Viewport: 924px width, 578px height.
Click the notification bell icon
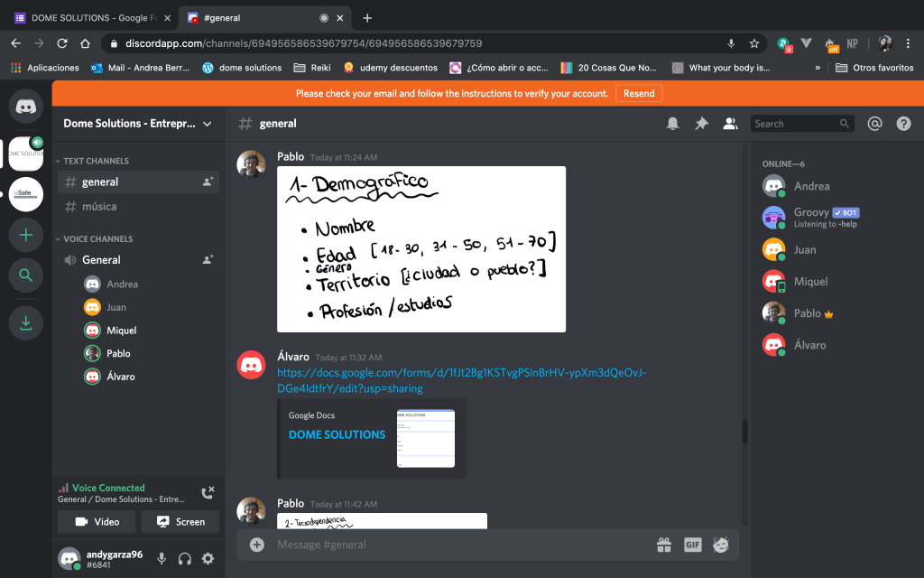[672, 124]
